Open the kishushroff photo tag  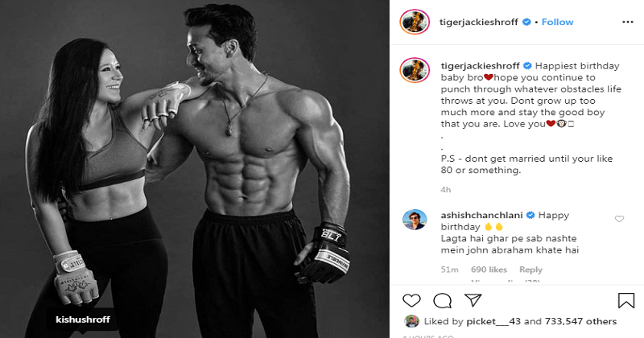tap(83, 319)
